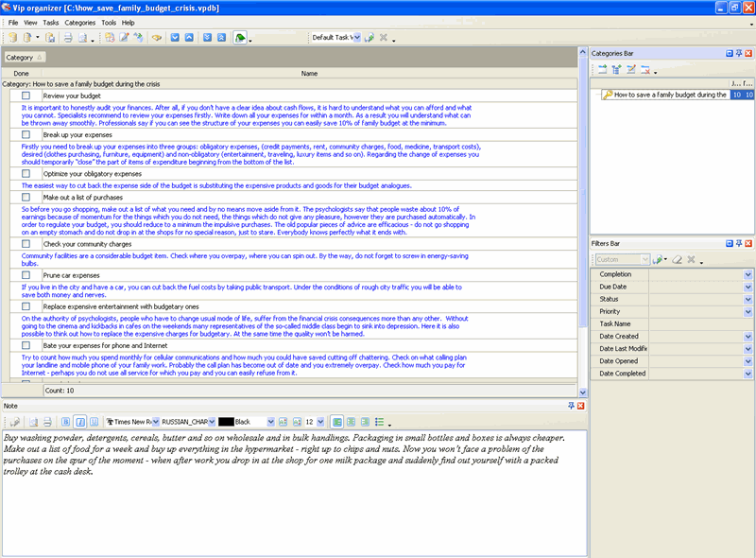The width and height of the screenshot is (756, 558).
Task: Open the Tasks menu
Action: [51, 23]
